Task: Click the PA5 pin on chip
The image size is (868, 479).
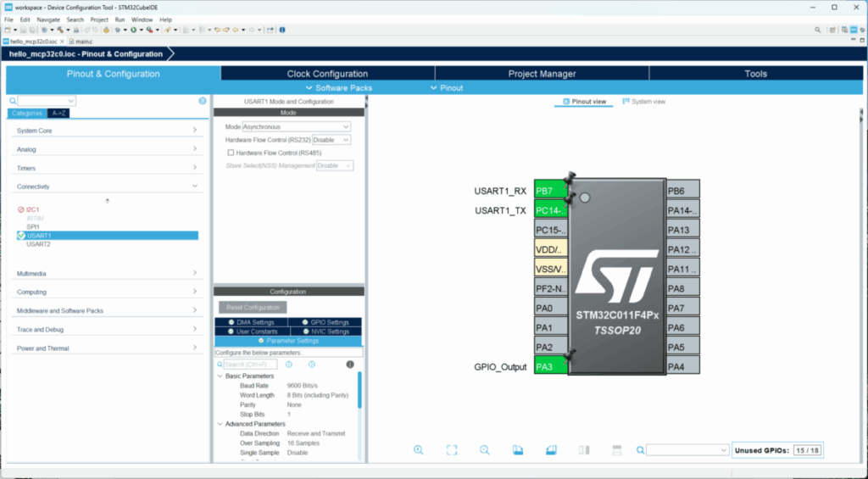Action: pyautogui.click(x=683, y=348)
